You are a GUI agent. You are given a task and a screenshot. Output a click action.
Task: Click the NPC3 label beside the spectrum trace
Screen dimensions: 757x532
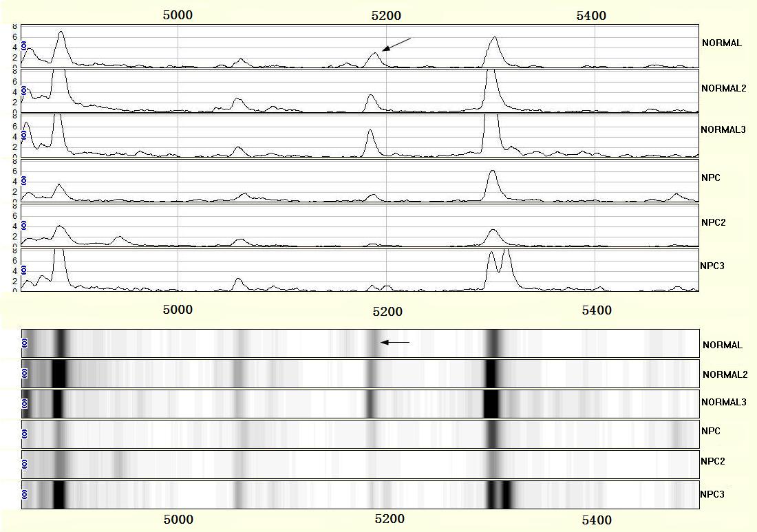(x=712, y=266)
